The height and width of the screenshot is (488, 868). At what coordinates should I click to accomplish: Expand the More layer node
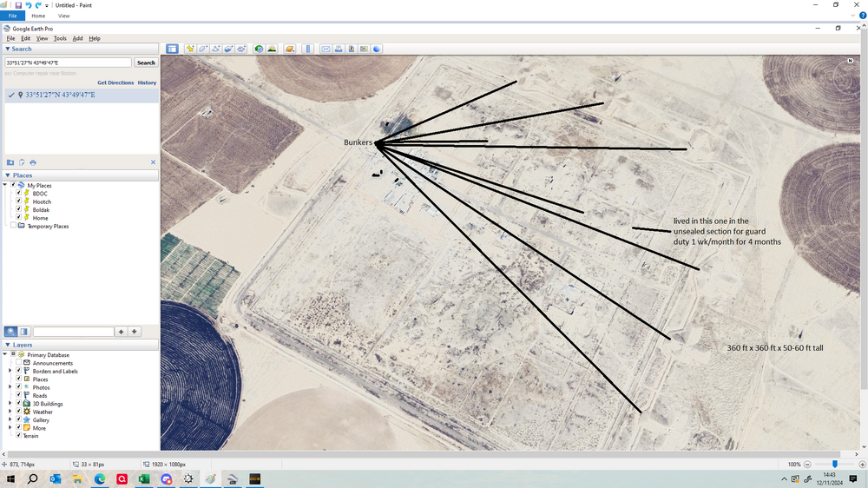pyautogui.click(x=10, y=427)
